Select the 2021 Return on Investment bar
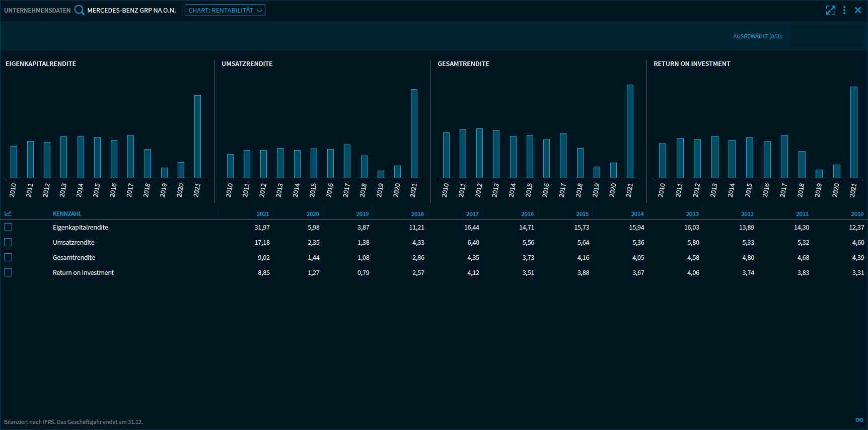 (853, 132)
